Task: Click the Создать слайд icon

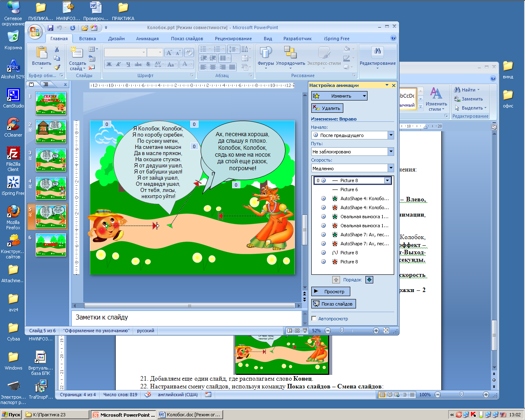Action: point(76,52)
